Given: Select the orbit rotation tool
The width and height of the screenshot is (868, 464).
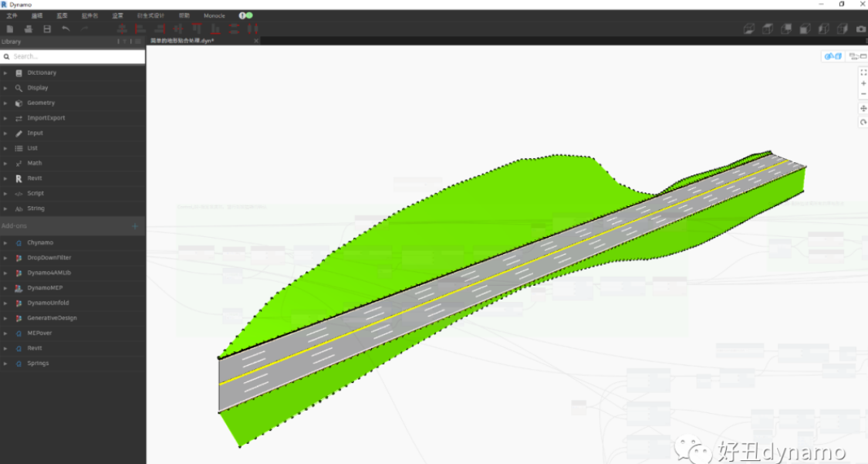Looking at the screenshot, I should pos(863,122).
